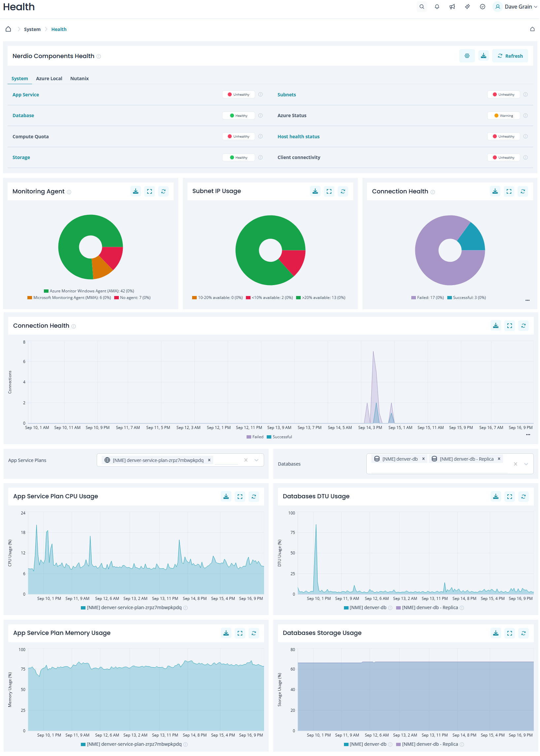The image size is (540, 756).
Task: Expand App Service Plan CPU Usage fullscreen
Action: pos(240,497)
